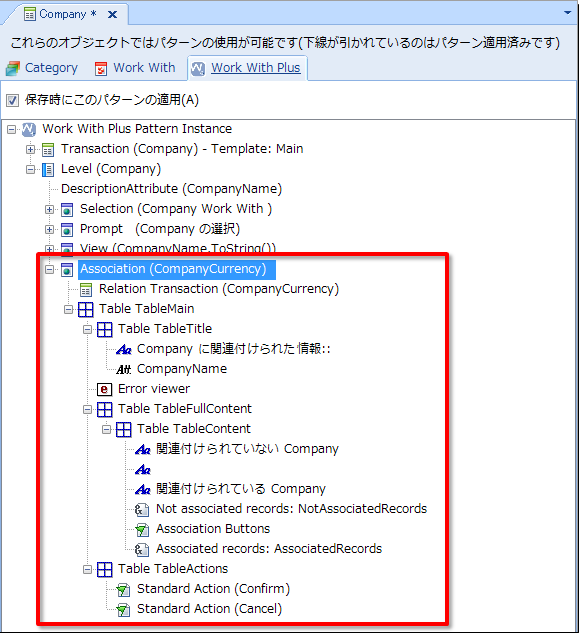This screenshot has height=634, width=579.
Task: Collapse the Table TableFullContent node
Action: click(87, 410)
